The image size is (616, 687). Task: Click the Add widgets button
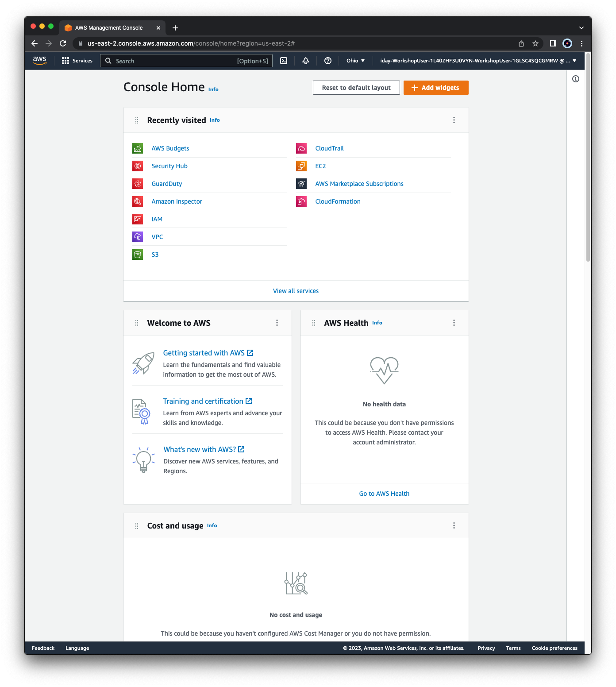click(436, 88)
